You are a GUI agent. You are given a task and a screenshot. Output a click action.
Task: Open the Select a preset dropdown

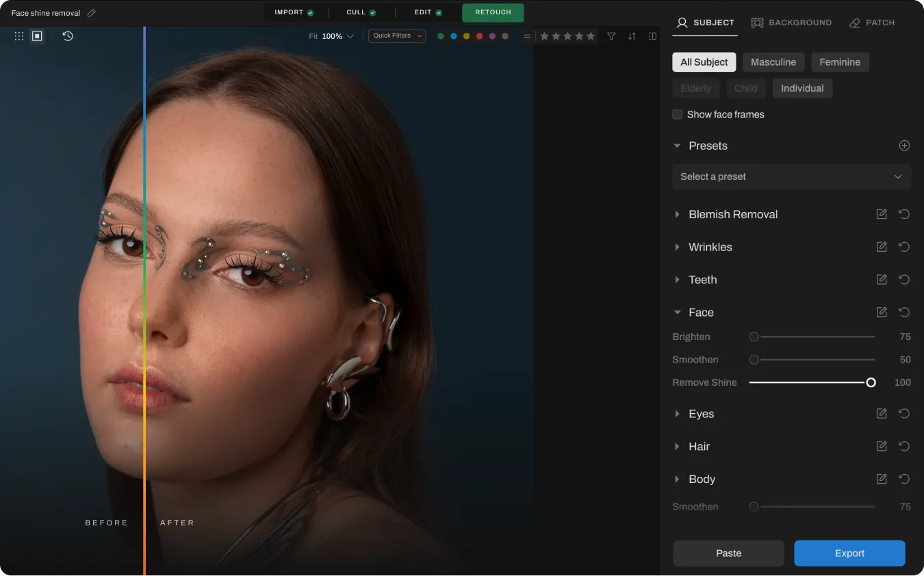(791, 176)
